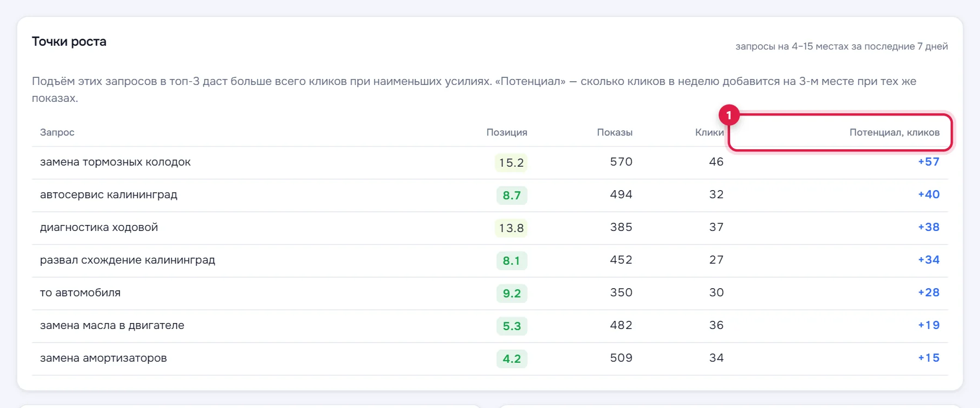This screenshot has height=408, width=980.
Task: Click position badge 15.2
Action: click(x=511, y=163)
